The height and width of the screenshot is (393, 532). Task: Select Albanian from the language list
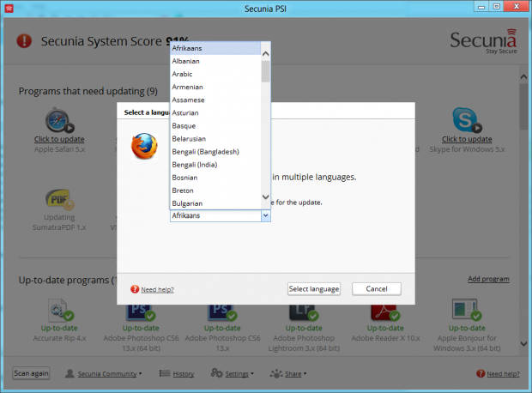pyautogui.click(x=189, y=62)
